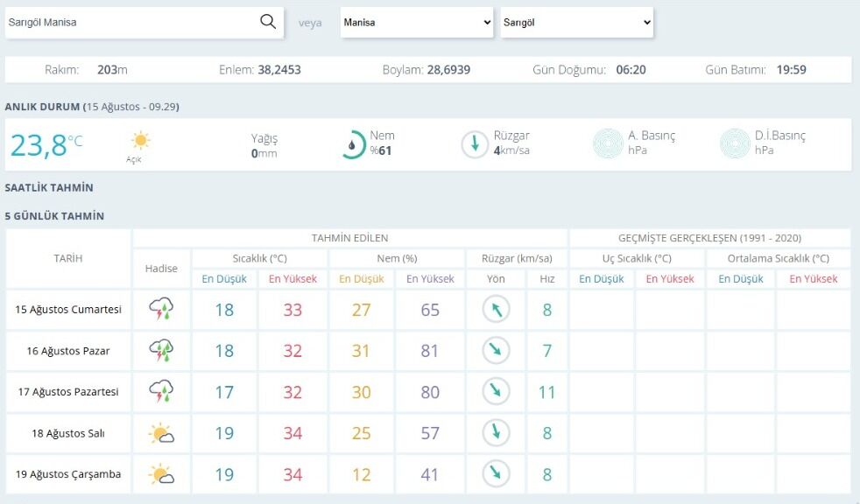Click the Sarıgöl Manisa search field

[131, 23]
